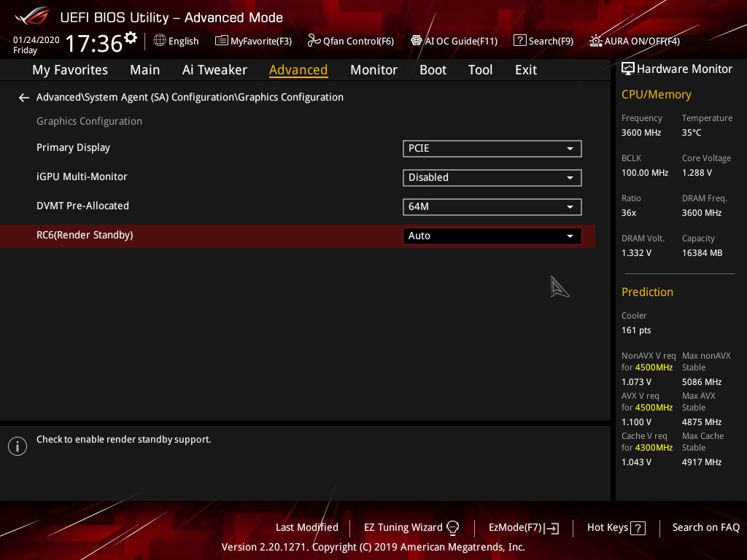
Task: Click the render standby help text
Action: 123,440
